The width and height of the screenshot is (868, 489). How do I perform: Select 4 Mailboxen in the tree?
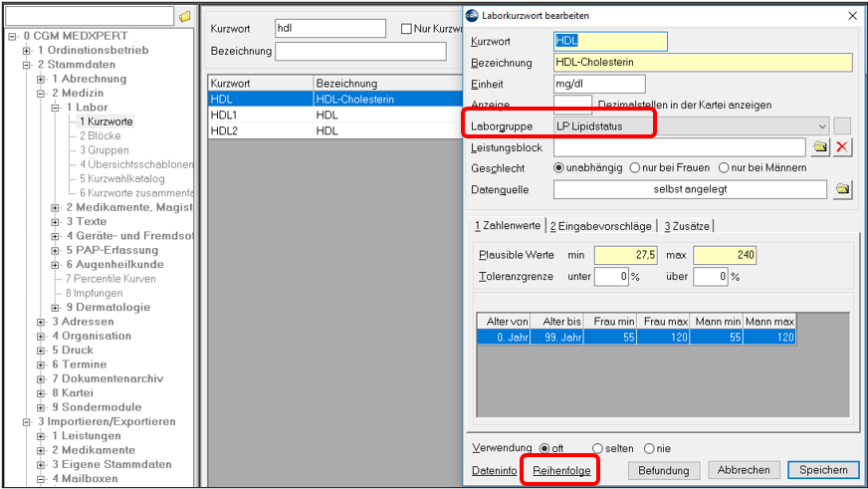click(x=85, y=478)
